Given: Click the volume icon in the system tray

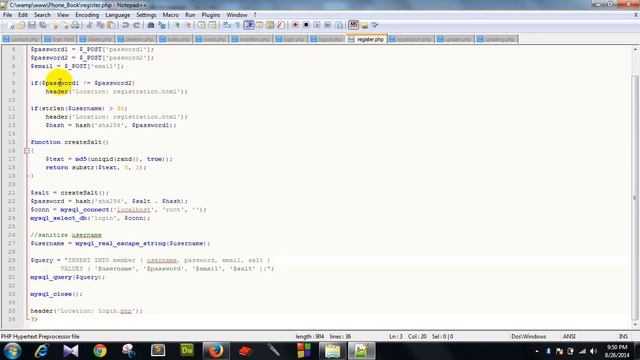Looking at the screenshot, I should click(593, 351).
